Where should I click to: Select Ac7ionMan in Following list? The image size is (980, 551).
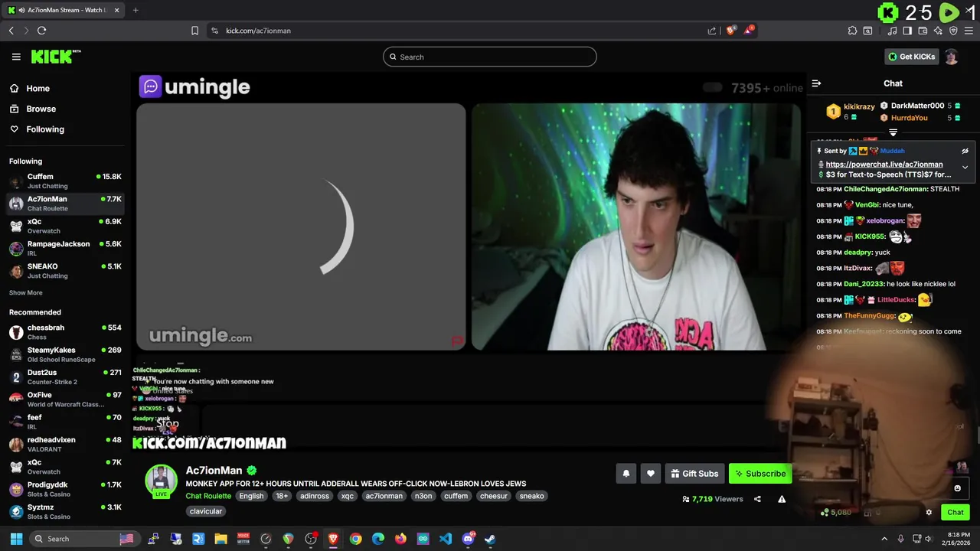pyautogui.click(x=65, y=204)
